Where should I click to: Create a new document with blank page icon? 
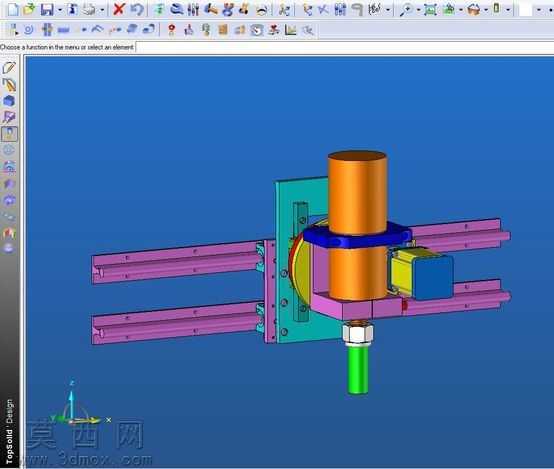[x=13, y=9]
